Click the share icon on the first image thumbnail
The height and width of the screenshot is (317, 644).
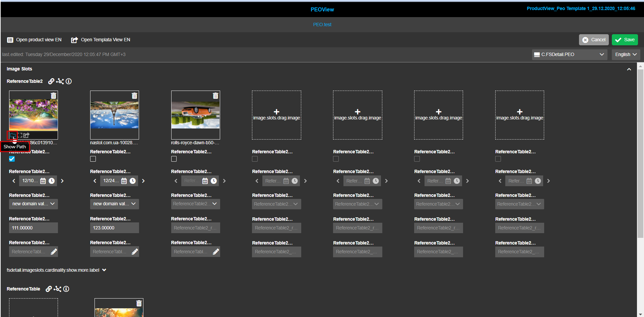tap(26, 135)
